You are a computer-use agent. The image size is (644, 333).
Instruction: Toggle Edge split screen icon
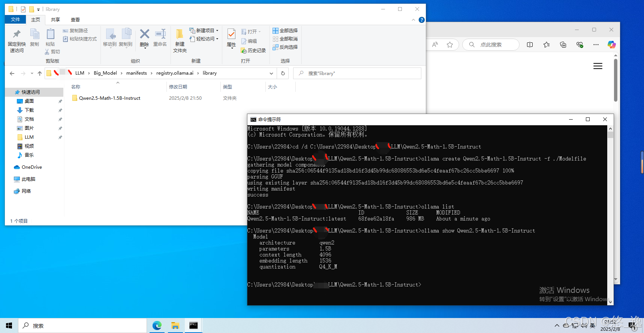[530, 45]
